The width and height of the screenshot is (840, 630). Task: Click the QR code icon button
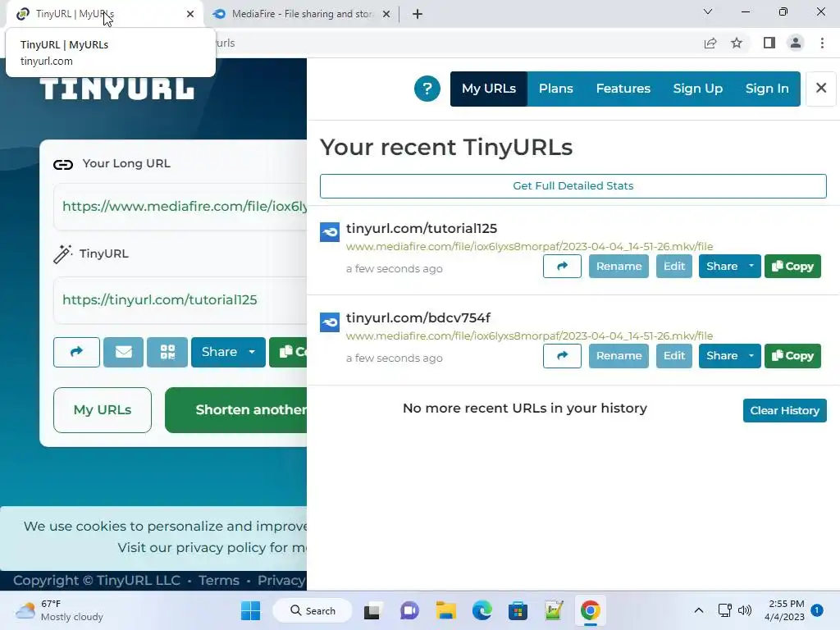point(167,352)
